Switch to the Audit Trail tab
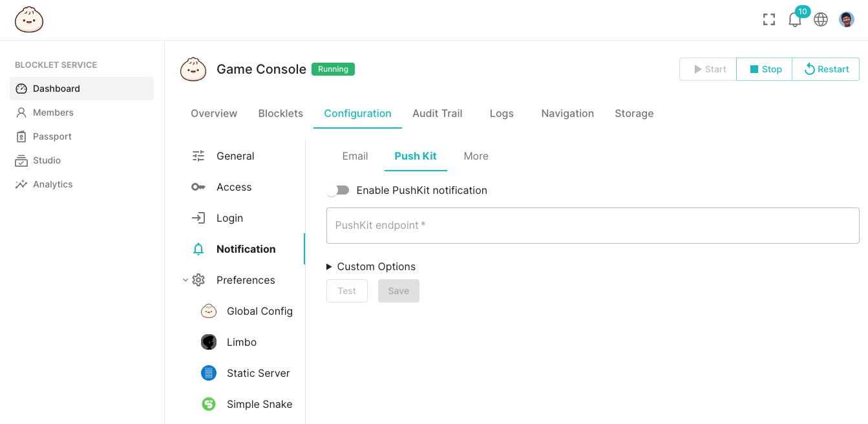Image resolution: width=868 pixels, height=424 pixels. (437, 113)
